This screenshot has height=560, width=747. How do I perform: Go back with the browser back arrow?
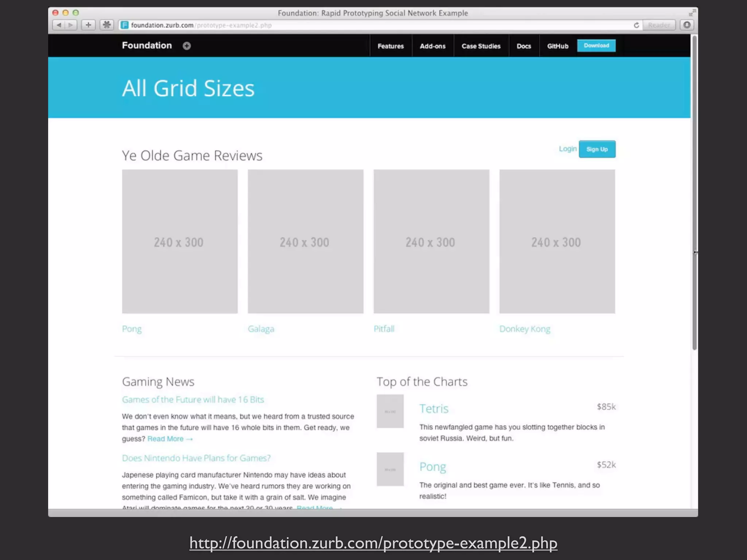(59, 25)
